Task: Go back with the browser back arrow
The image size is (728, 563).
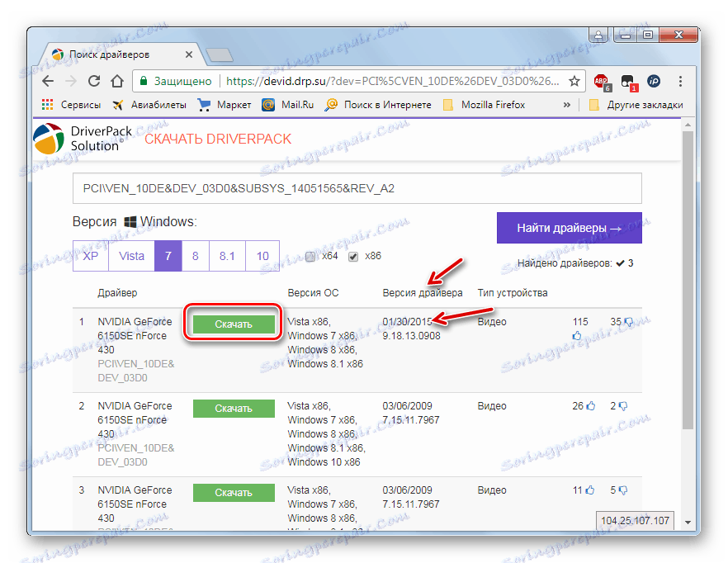Action: 48,81
